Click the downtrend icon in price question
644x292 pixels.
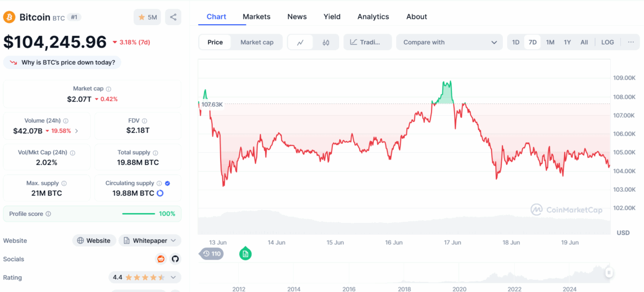pos(13,62)
